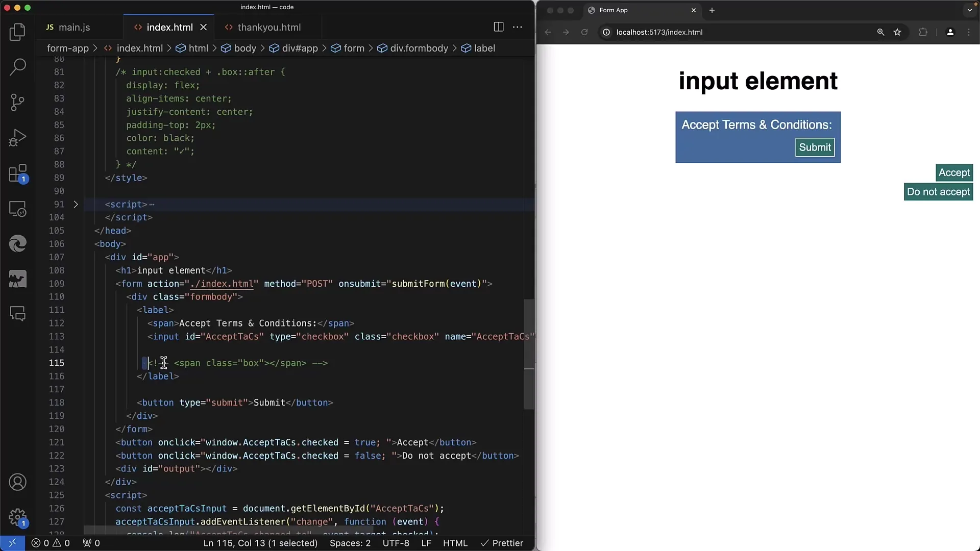Open the chat panel icon in activity bar
The width and height of the screenshot is (980, 551).
[x=17, y=314]
